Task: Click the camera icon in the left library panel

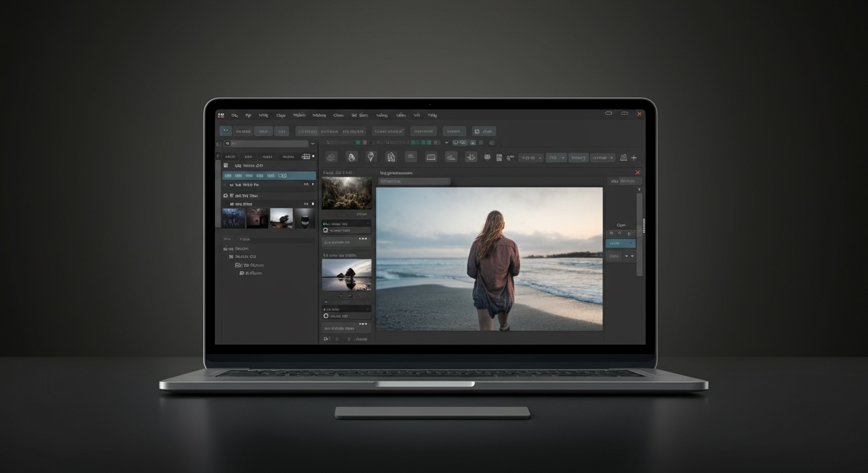Action: point(225,195)
